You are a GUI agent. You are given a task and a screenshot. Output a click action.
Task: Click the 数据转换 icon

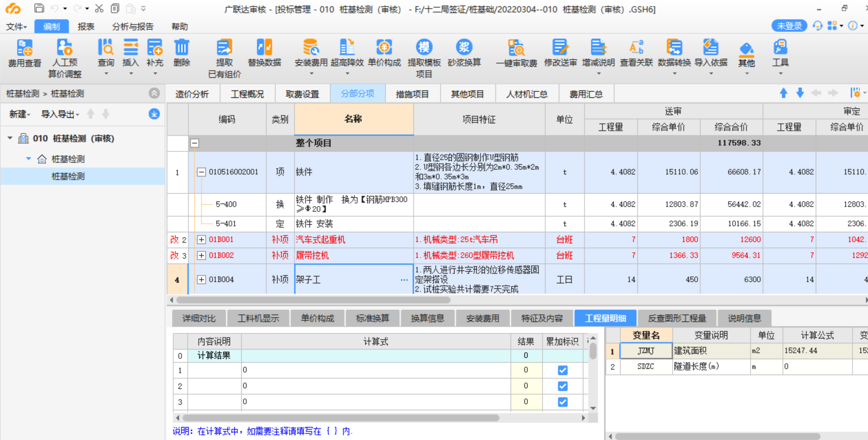674,48
